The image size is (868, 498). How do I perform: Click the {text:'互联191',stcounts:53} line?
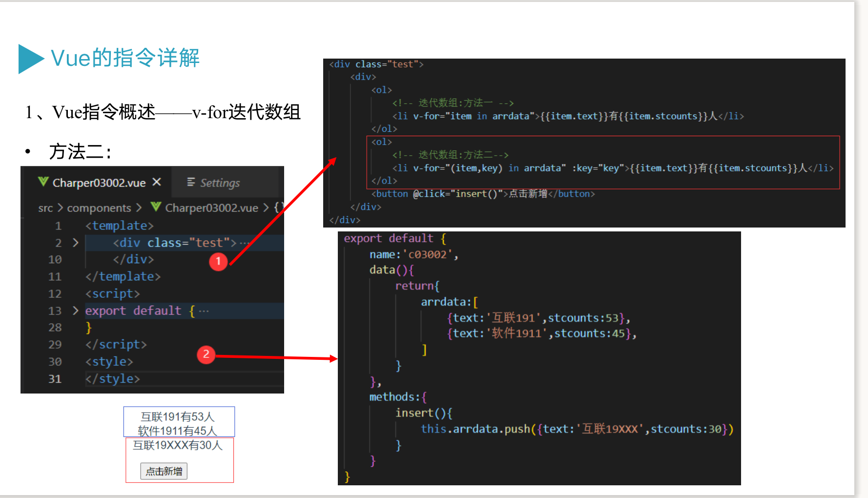(x=538, y=318)
